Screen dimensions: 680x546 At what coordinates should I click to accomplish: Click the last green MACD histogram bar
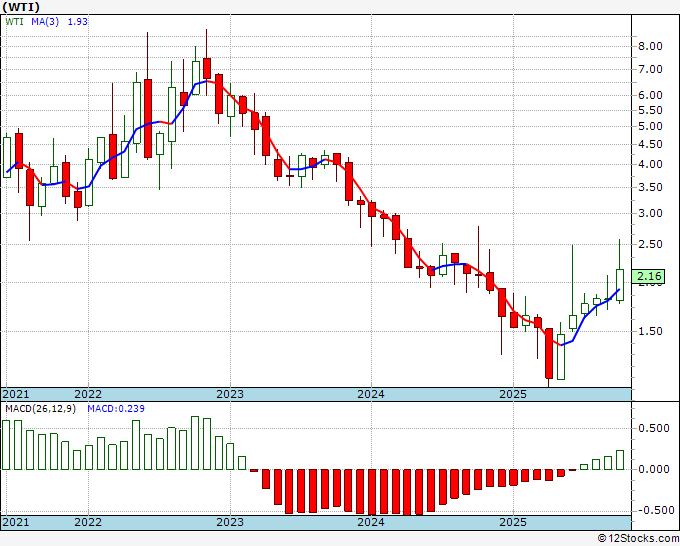click(x=620, y=460)
